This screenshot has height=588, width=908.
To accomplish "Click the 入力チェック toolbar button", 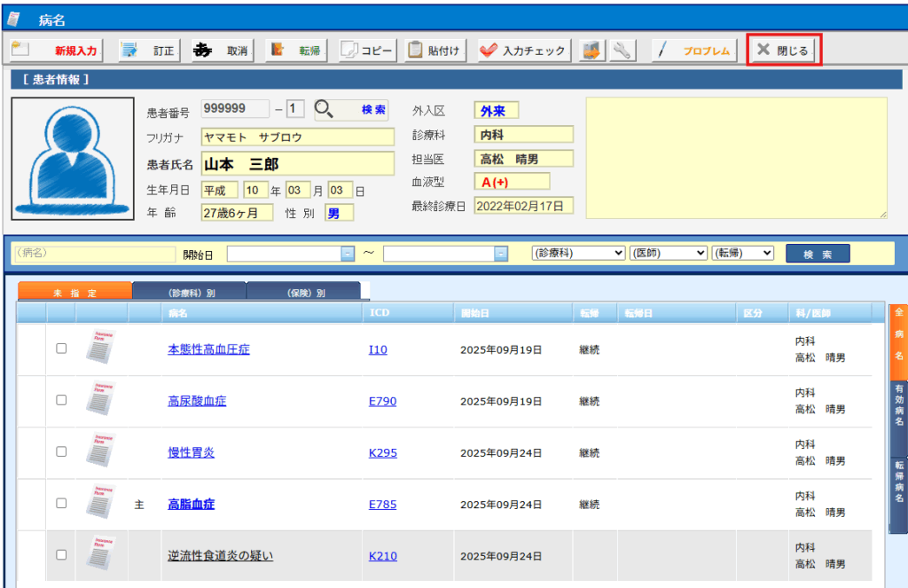I will coord(523,51).
